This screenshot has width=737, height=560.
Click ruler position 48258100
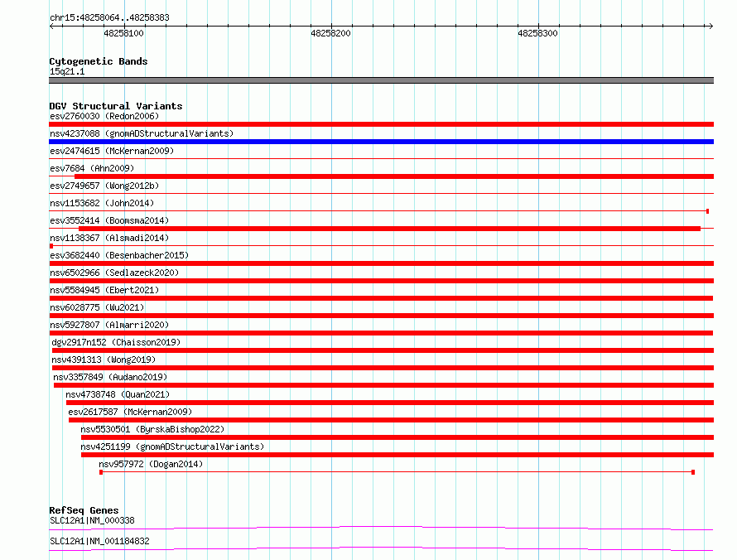coord(123,33)
